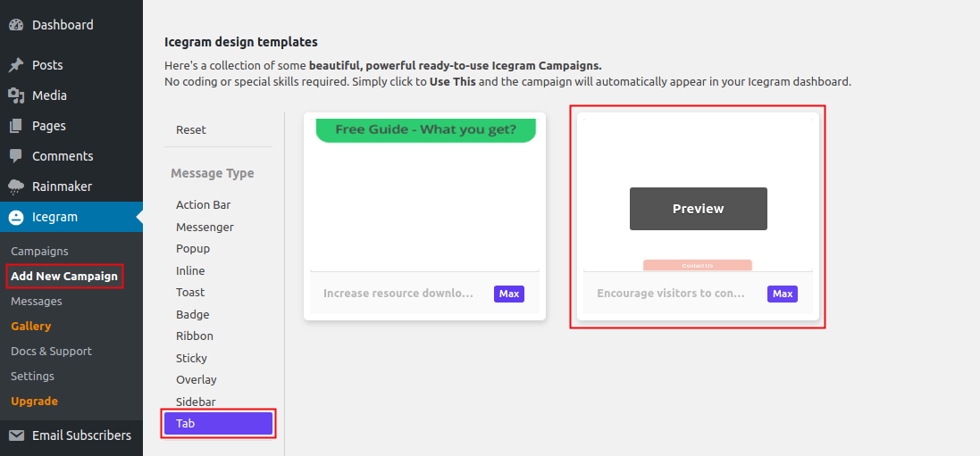This screenshot has height=456, width=980.
Task: Open the Gallery submenu link
Action: (x=30, y=326)
